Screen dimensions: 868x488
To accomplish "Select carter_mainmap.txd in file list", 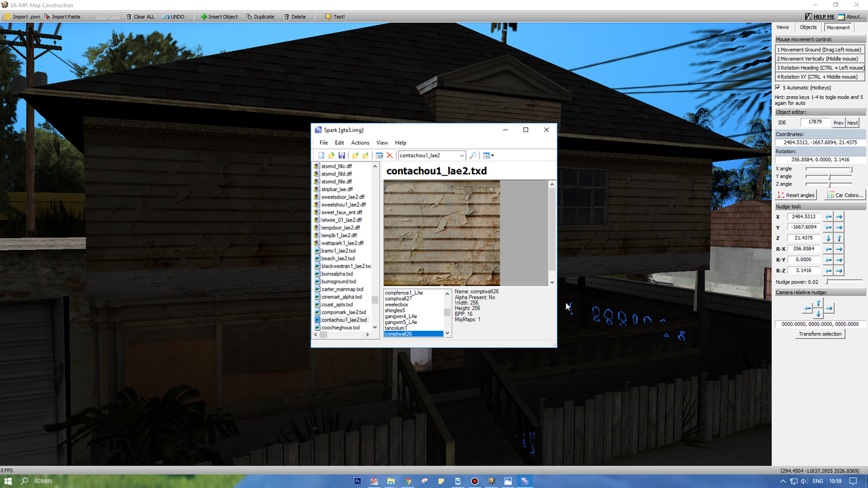I will pos(342,289).
